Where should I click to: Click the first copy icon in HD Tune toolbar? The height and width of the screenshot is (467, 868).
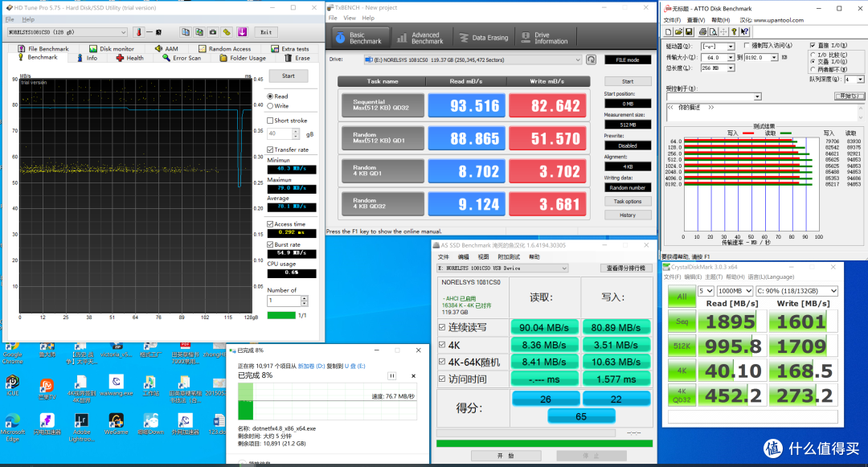pos(186,32)
